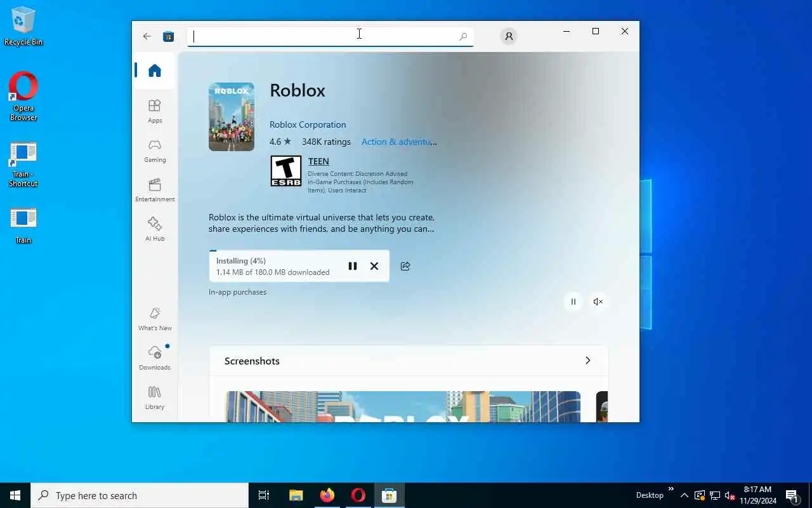The width and height of the screenshot is (812, 508).
Task: Click the Roblox app cover thumbnail
Action: click(x=232, y=117)
